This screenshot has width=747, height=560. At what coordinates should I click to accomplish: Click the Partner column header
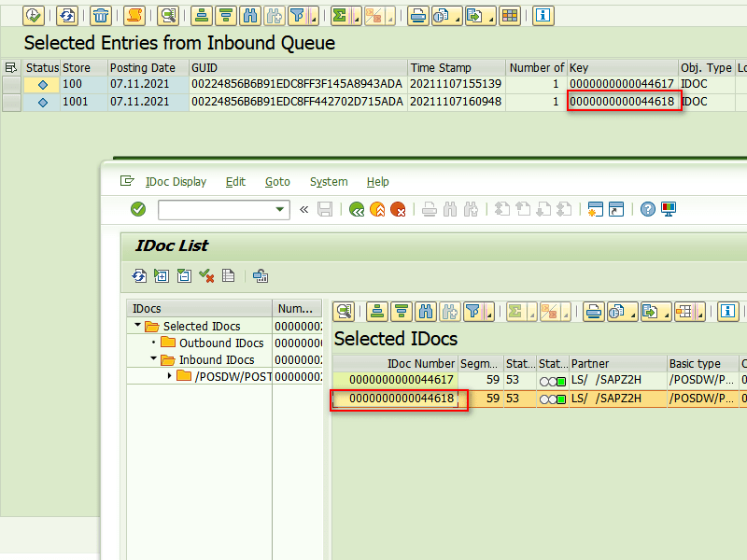pos(589,363)
